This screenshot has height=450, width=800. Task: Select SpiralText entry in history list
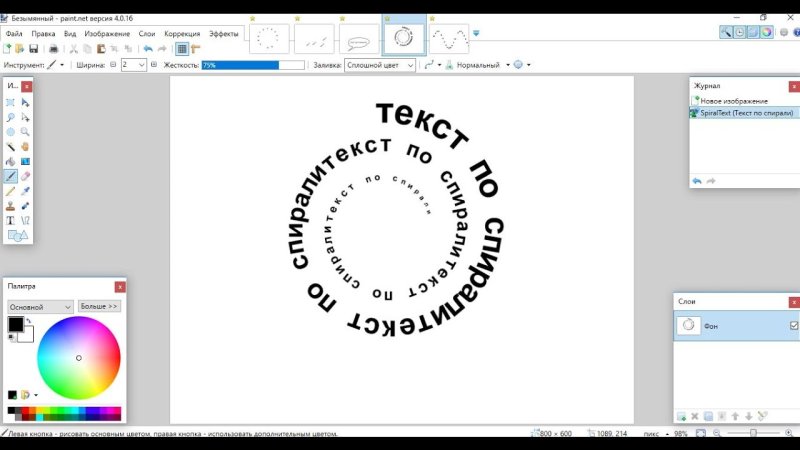pos(740,113)
